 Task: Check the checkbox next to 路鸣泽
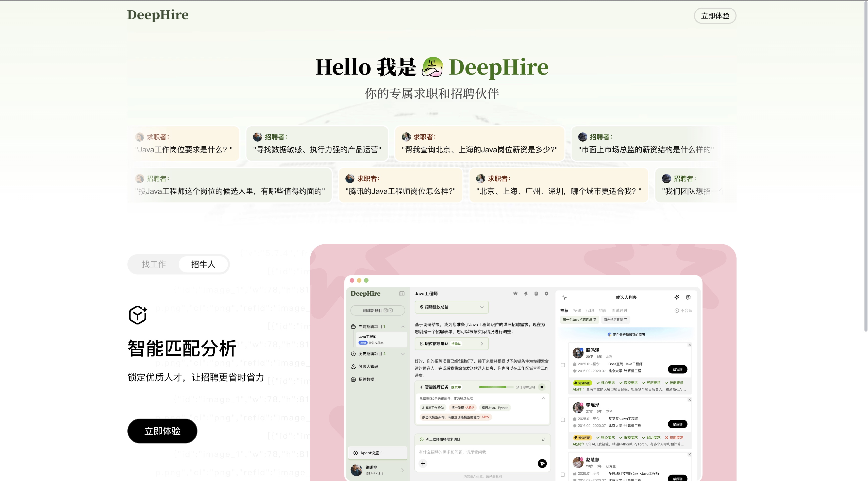(563, 365)
